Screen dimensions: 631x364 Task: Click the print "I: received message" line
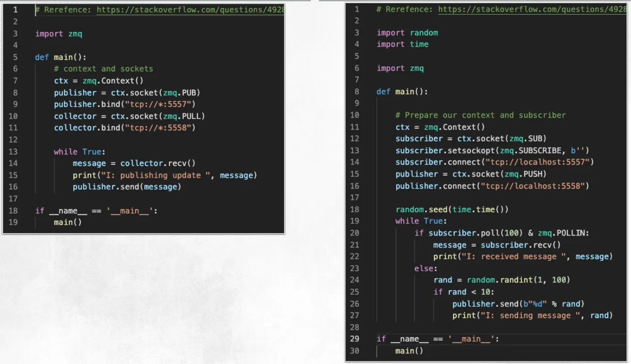point(523,256)
